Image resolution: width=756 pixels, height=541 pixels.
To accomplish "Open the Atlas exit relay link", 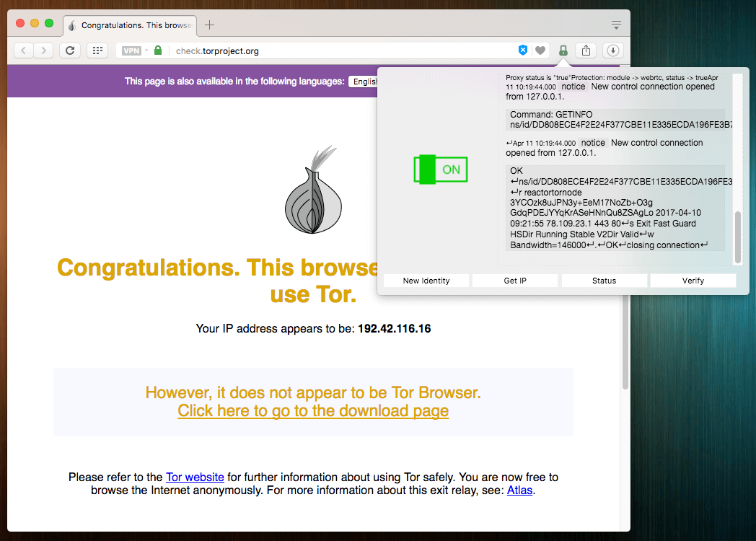I will coord(519,491).
